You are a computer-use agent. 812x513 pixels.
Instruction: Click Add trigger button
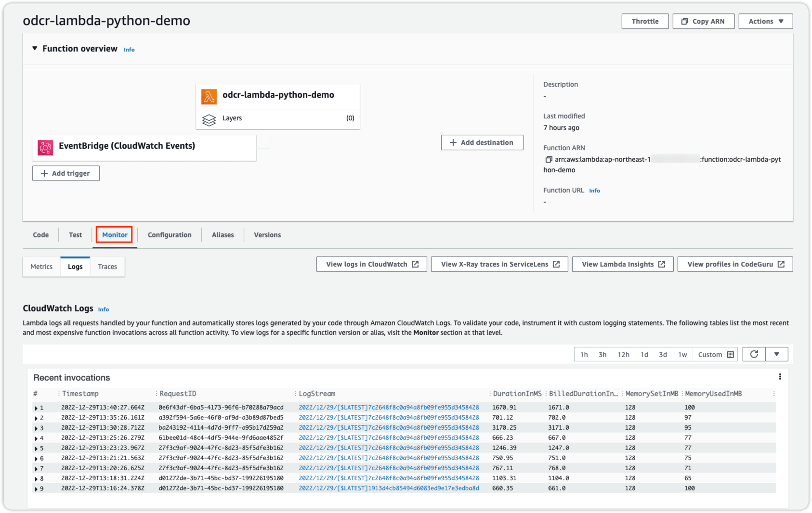[66, 173]
